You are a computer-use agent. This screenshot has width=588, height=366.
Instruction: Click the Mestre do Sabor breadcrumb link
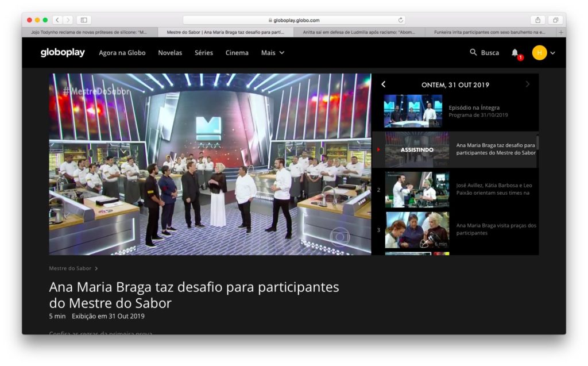point(70,268)
